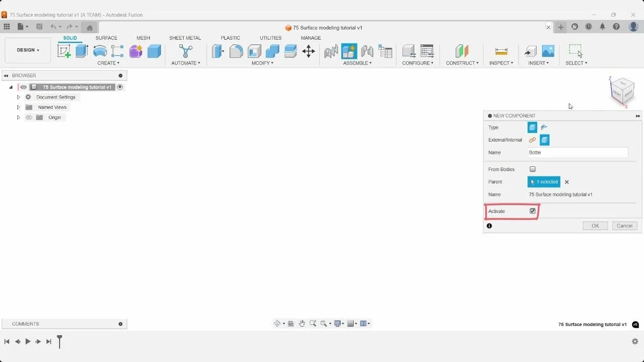The width and height of the screenshot is (644, 362).
Task: Select the Box primitive tool
Action: pos(154,51)
